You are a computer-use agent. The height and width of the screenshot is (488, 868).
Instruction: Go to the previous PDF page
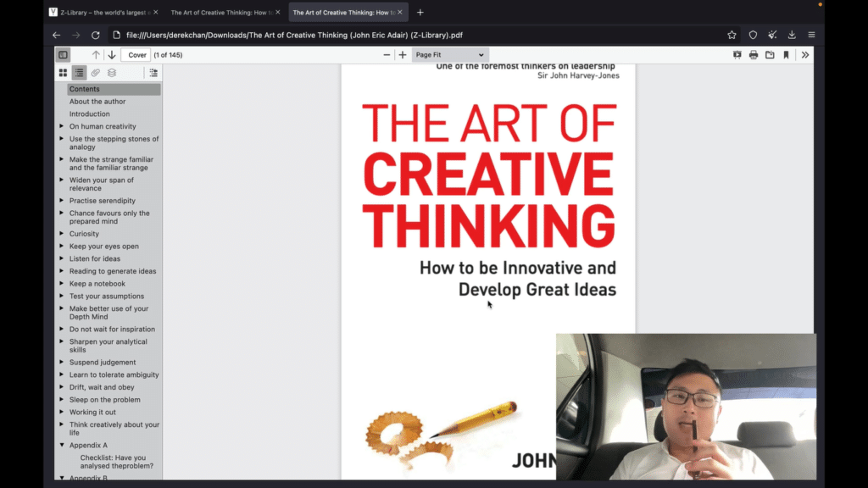(x=96, y=55)
